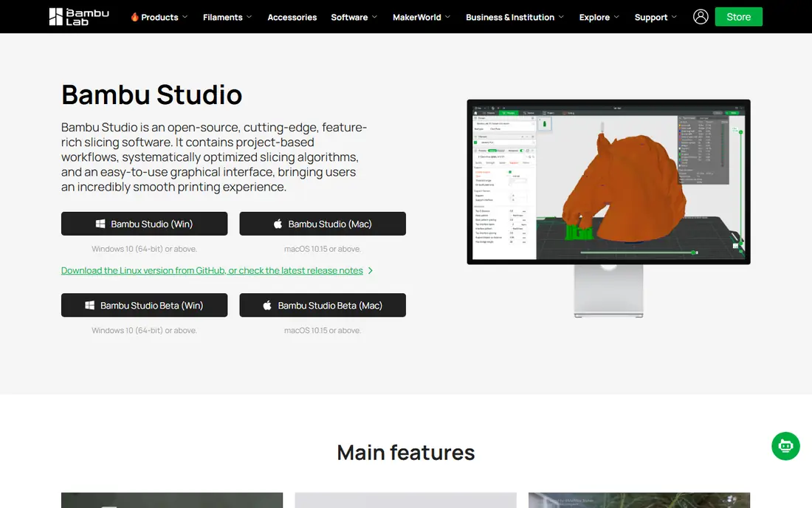Click first feature thumbnail under Main features

[x=172, y=500]
